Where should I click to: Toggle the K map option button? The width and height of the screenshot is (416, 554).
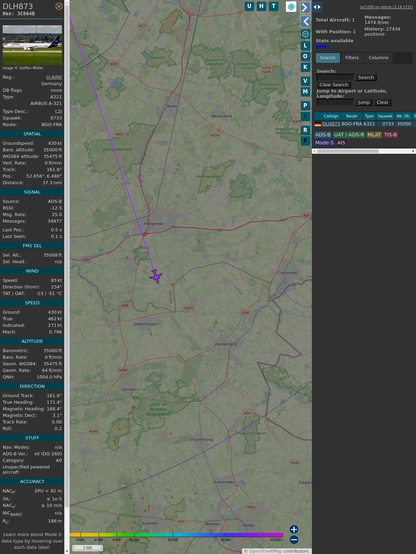(x=305, y=67)
